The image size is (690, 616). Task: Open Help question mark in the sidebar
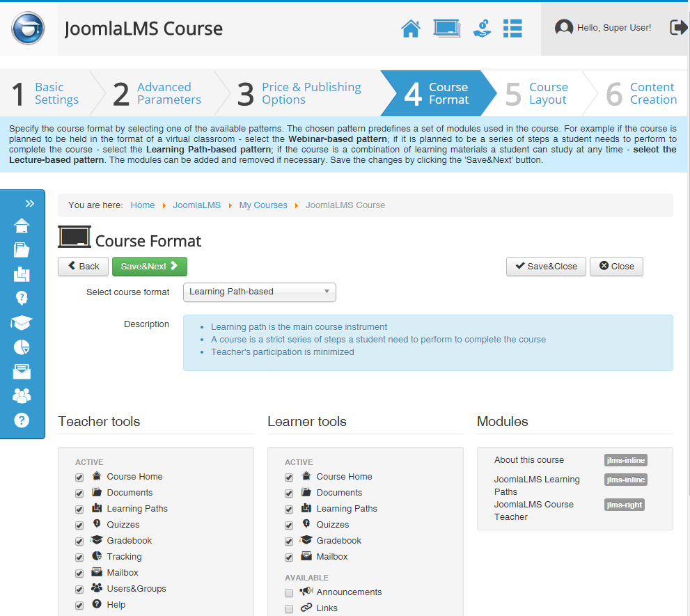pyautogui.click(x=22, y=420)
